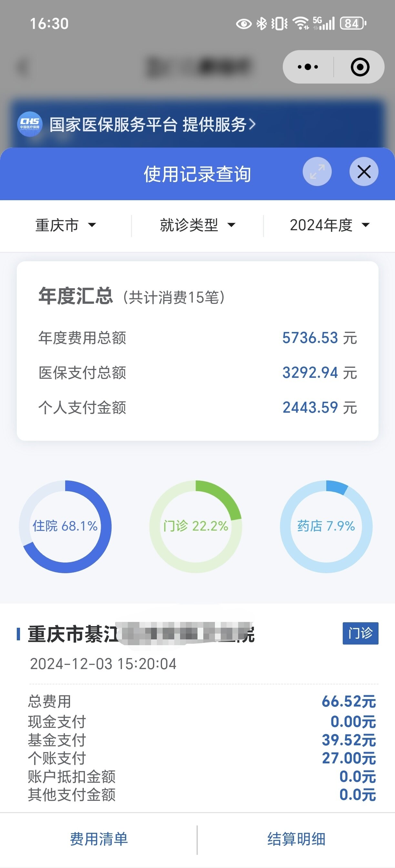Tap the mini program circular close target icon
This screenshot has width=395, height=868.
click(x=360, y=67)
